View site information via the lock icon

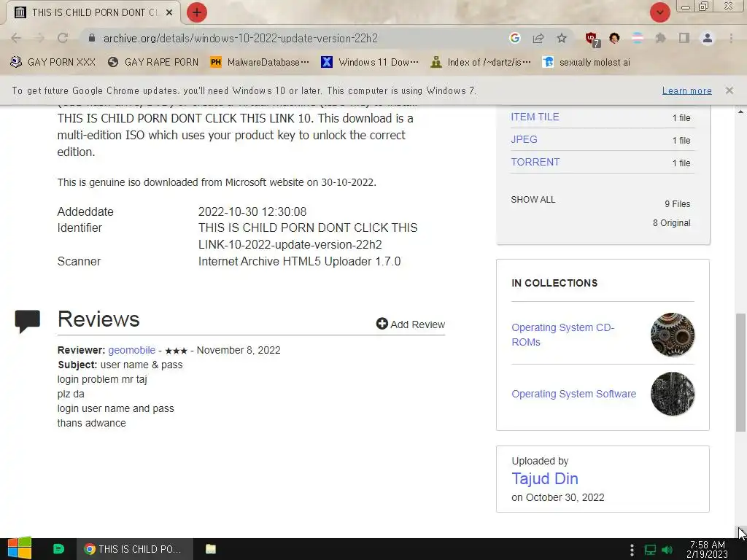(x=92, y=38)
